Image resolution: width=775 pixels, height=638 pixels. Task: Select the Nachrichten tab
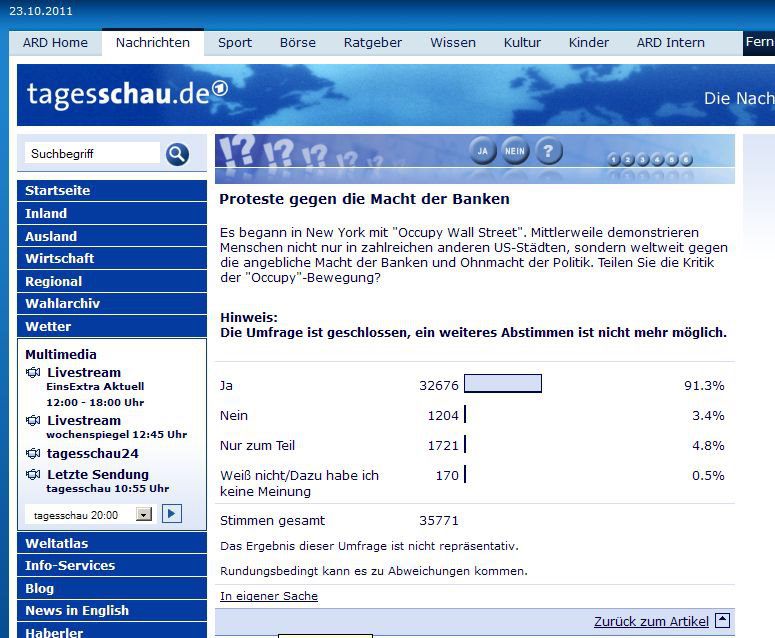[153, 43]
